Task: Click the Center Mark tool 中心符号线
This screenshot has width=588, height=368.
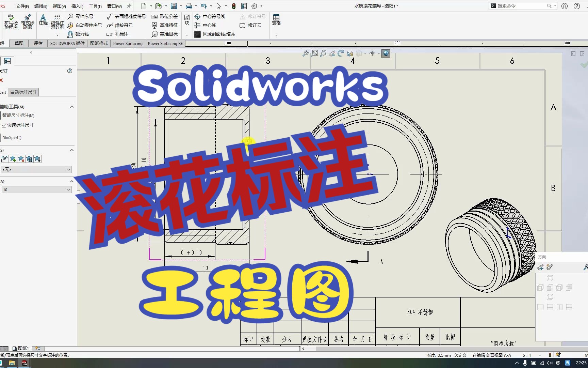Action: click(x=210, y=16)
